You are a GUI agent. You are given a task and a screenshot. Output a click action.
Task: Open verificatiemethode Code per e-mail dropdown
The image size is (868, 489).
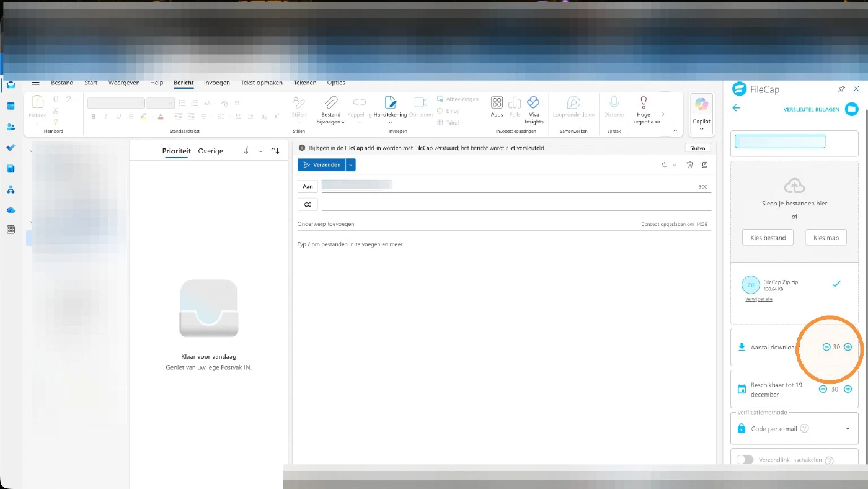[x=794, y=428]
